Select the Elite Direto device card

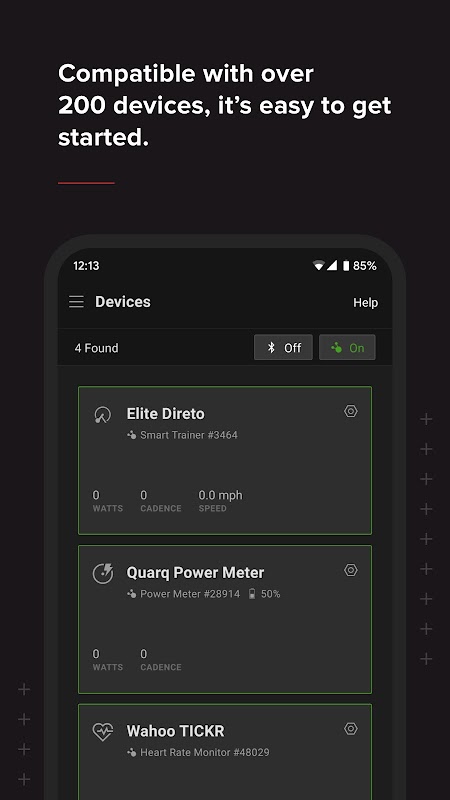[225, 461]
